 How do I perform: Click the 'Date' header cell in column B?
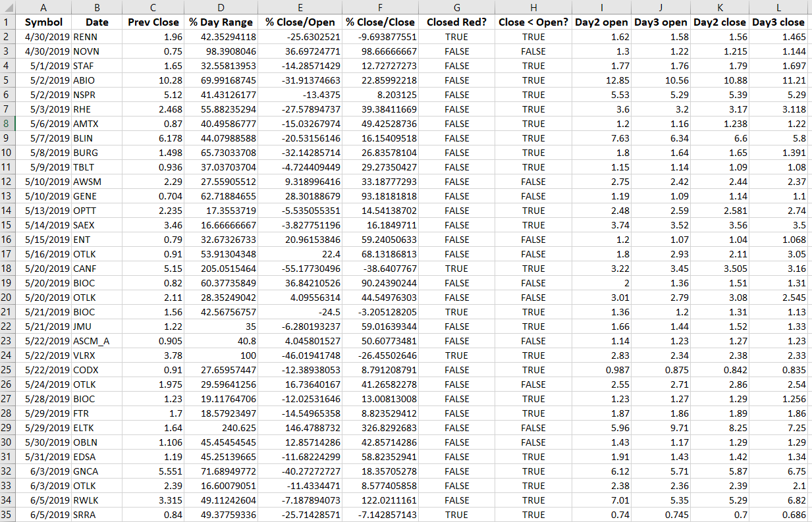(96, 22)
